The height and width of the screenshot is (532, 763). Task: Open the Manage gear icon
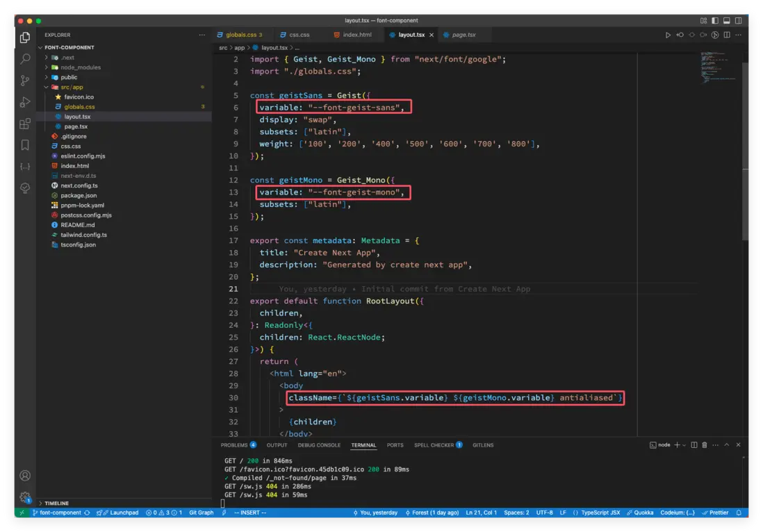pyautogui.click(x=25, y=497)
